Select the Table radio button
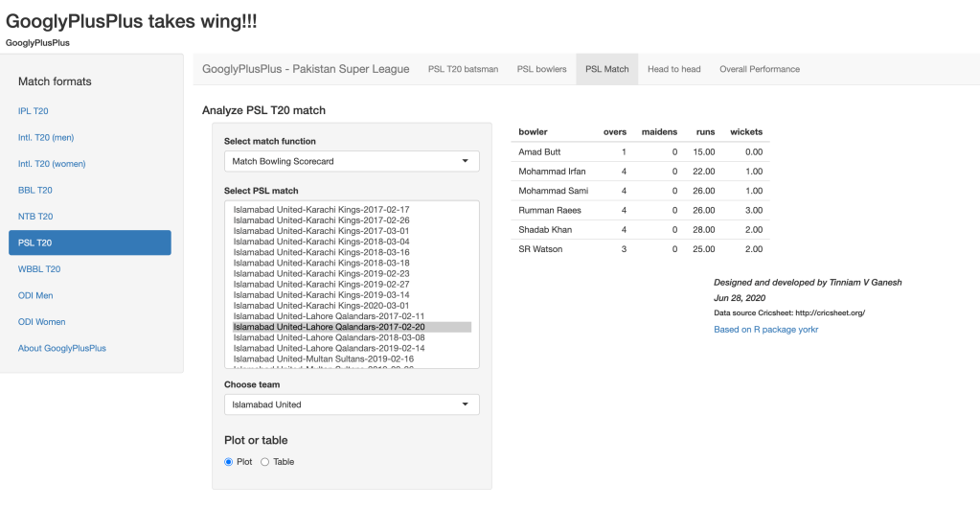Image resolution: width=980 pixels, height=508 pixels. pyautogui.click(x=265, y=462)
